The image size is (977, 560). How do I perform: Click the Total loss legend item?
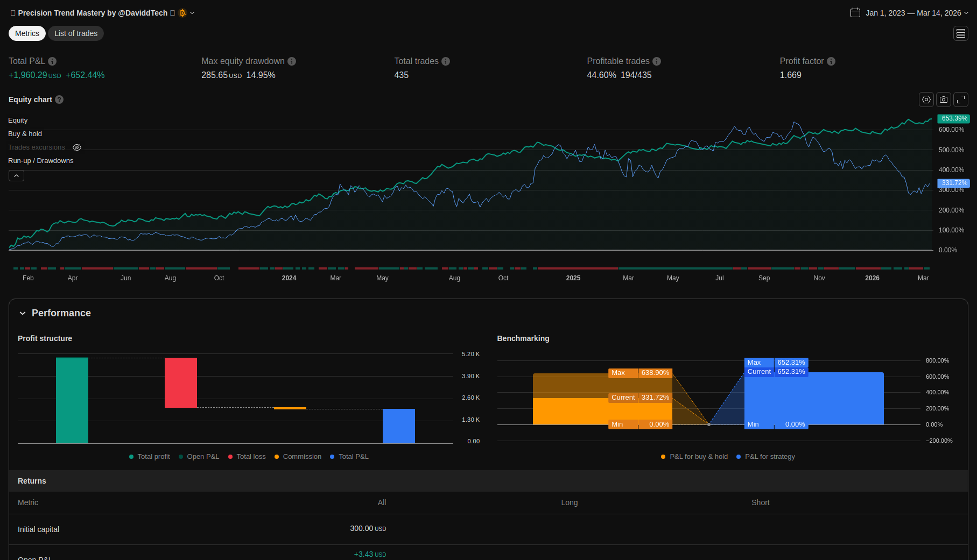pos(247,457)
